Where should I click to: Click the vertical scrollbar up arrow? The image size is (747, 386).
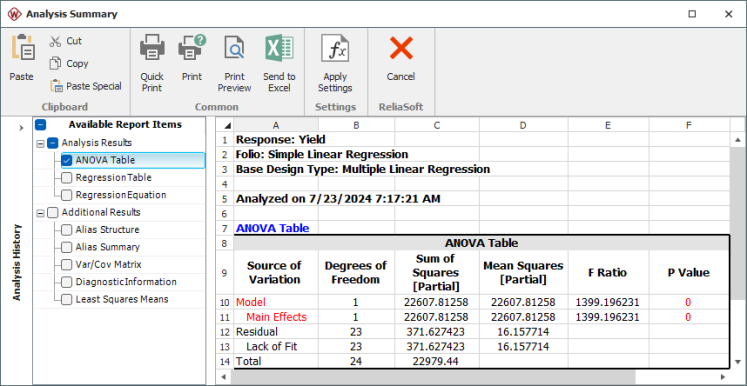click(738, 140)
